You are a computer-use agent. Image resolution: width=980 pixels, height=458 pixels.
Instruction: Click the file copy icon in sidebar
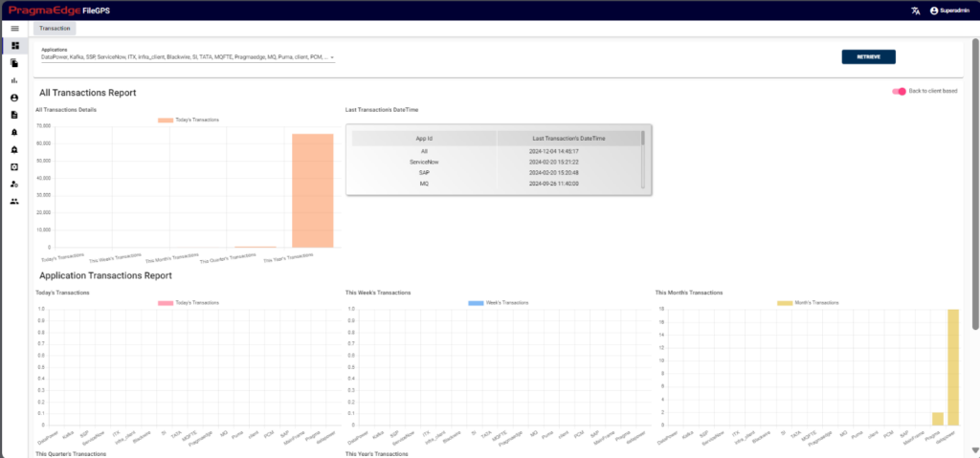click(14, 63)
